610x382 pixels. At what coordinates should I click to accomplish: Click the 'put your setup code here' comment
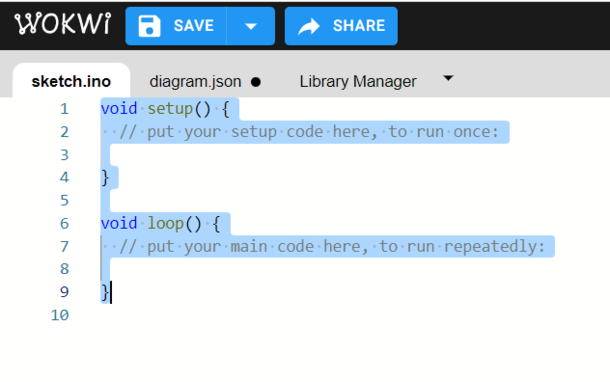pos(309,132)
